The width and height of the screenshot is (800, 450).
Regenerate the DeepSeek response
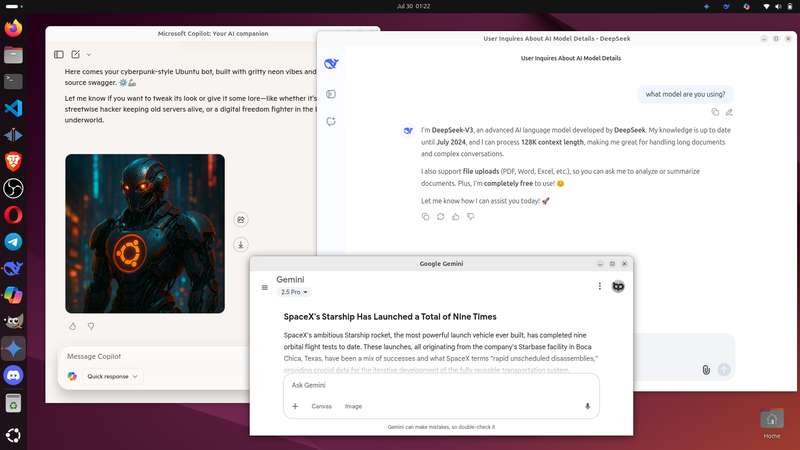point(442,216)
